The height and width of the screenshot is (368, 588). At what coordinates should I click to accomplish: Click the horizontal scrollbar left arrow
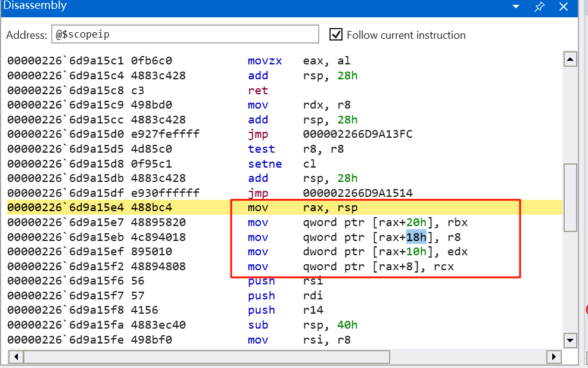point(16,357)
